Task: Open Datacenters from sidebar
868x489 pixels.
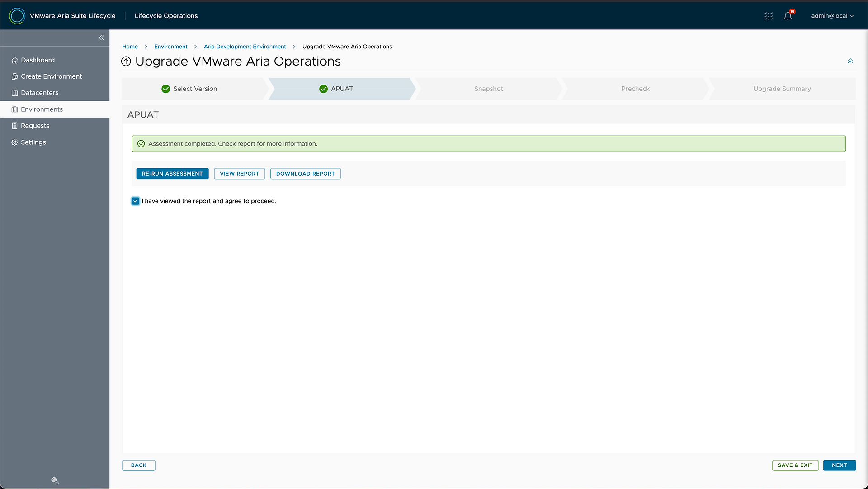Action: [x=55, y=93]
